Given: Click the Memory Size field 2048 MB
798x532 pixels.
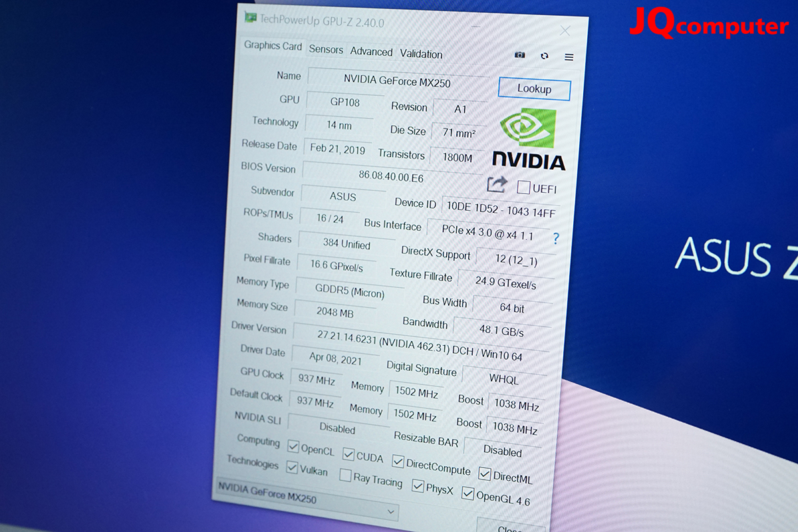Looking at the screenshot, I should pos(335,313).
